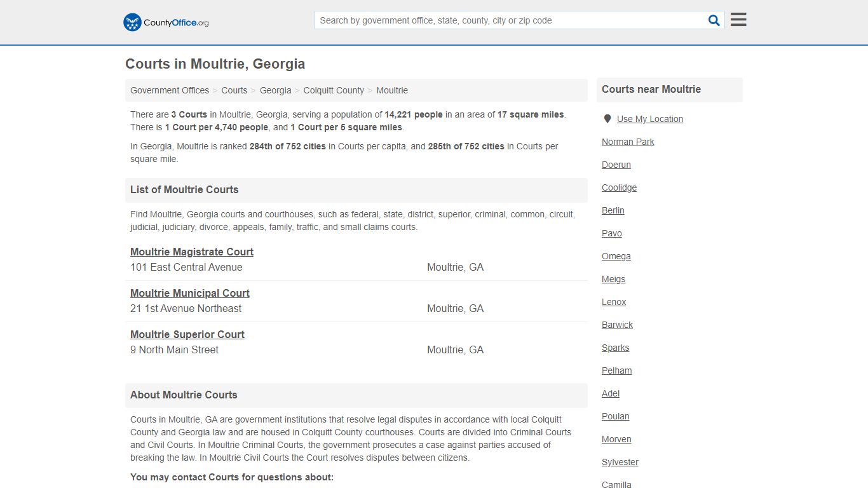The height and width of the screenshot is (488, 868).
Task: View courts near Omega
Action: click(616, 256)
